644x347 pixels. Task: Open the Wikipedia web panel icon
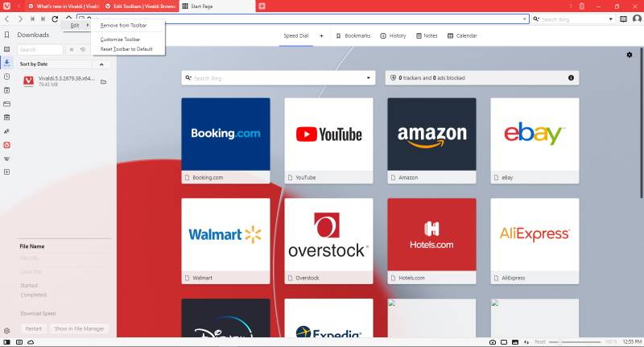coord(6,159)
